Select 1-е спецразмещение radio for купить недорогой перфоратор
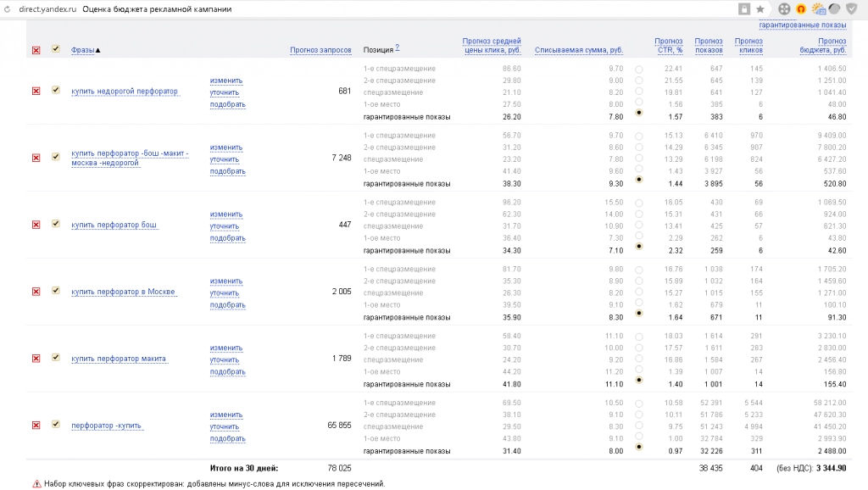Screen dimensions: 868x490 click(639, 70)
